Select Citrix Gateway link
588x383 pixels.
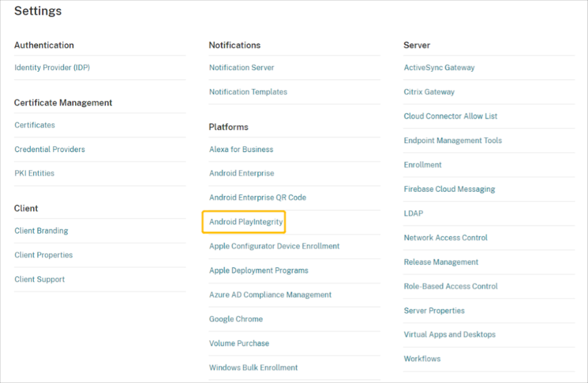[429, 92]
